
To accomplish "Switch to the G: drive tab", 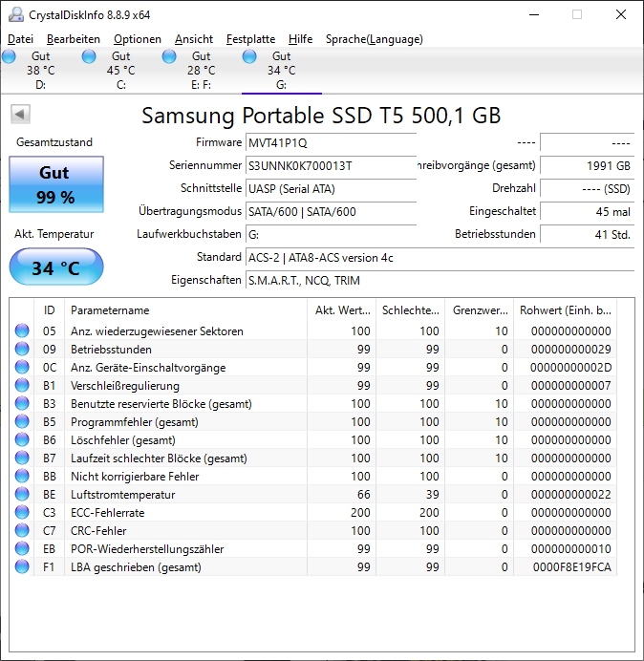I will [281, 70].
